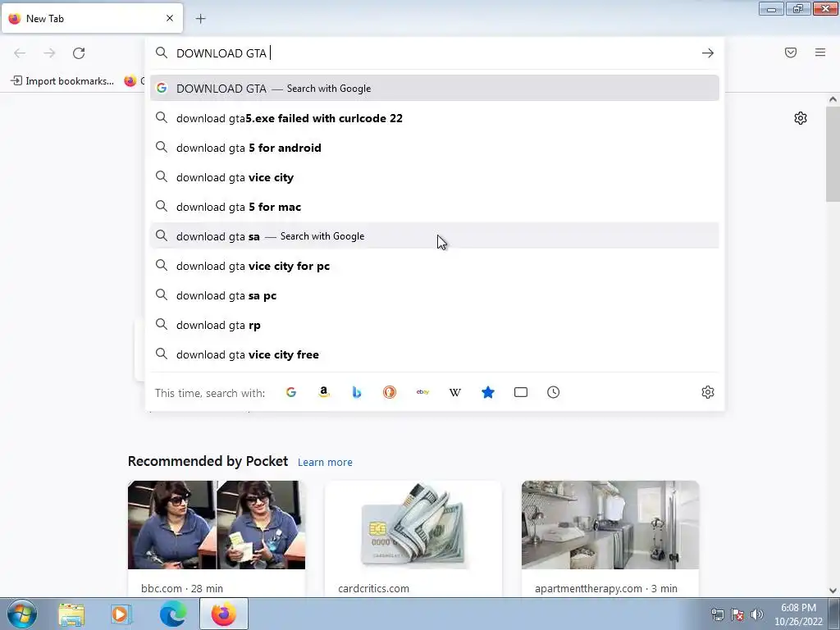Viewport: 840px width, 630px height.
Task: Pick suggestion 'download gta5.exe failed with curlcode 22'
Action: pyautogui.click(x=435, y=118)
